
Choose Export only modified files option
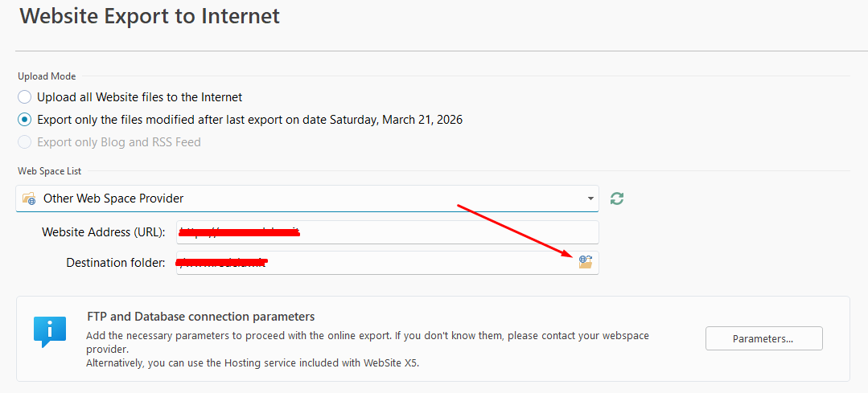(x=25, y=120)
